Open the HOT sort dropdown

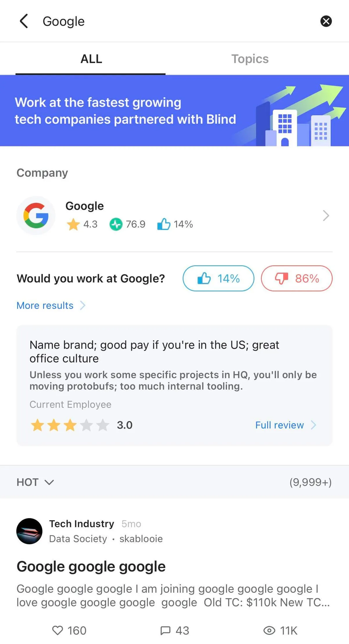[35, 482]
